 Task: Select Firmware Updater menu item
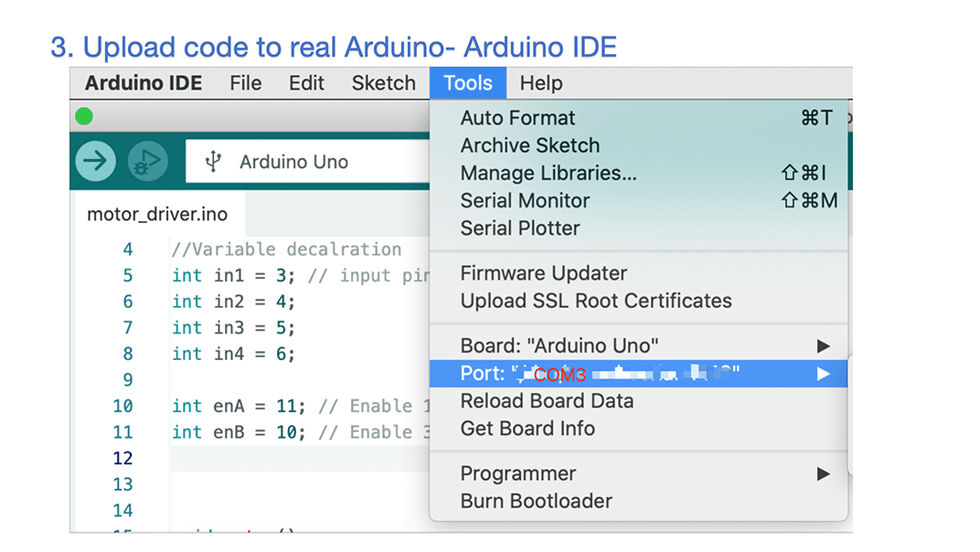pyautogui.click(x=639, y=272)
